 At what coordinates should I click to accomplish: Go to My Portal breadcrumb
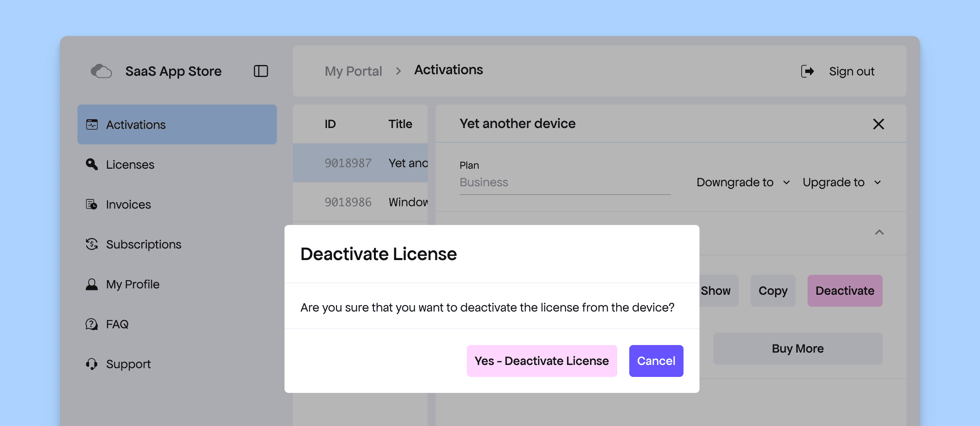353,71
